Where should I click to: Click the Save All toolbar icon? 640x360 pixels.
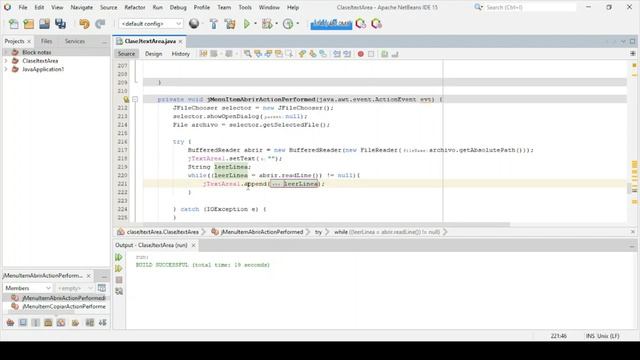pyautogui.click(x=60, y=24)
